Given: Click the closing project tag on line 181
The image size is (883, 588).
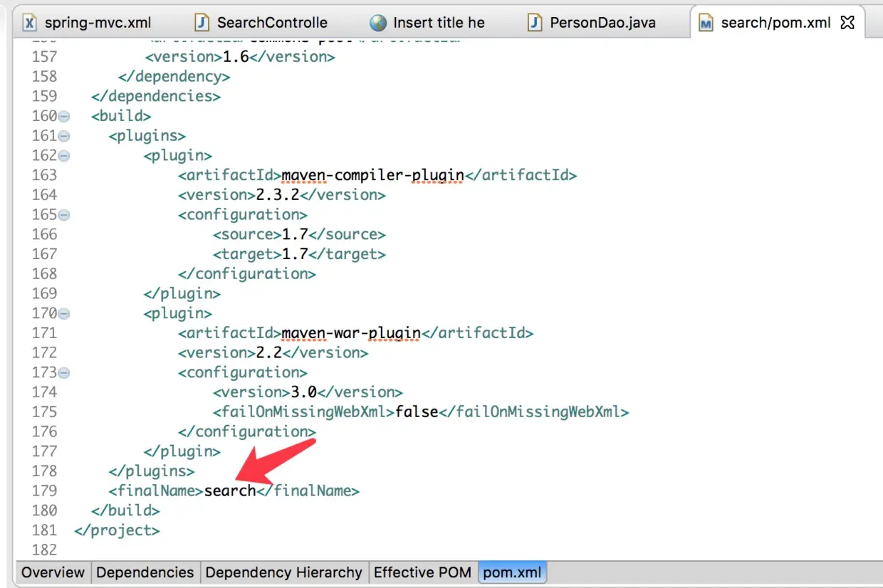Looking at the screenshot, I should coord(117,530).
